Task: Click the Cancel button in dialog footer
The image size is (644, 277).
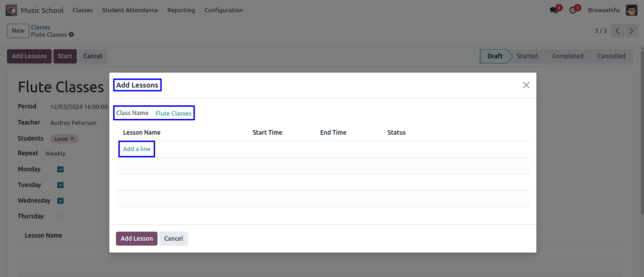Action: [174, 239]
